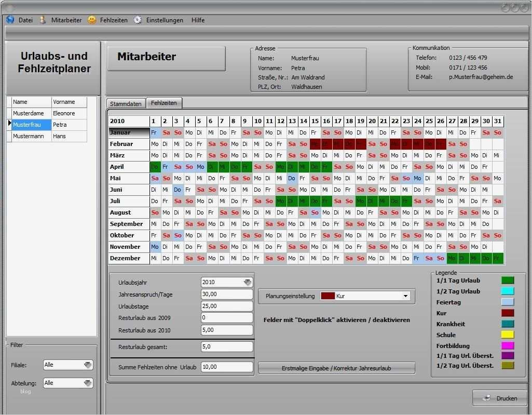Image resolution: width=532 pixels, height=415 pixels.
Task: Select employee Musterfrau in the list
Action: tap(31, 125)
